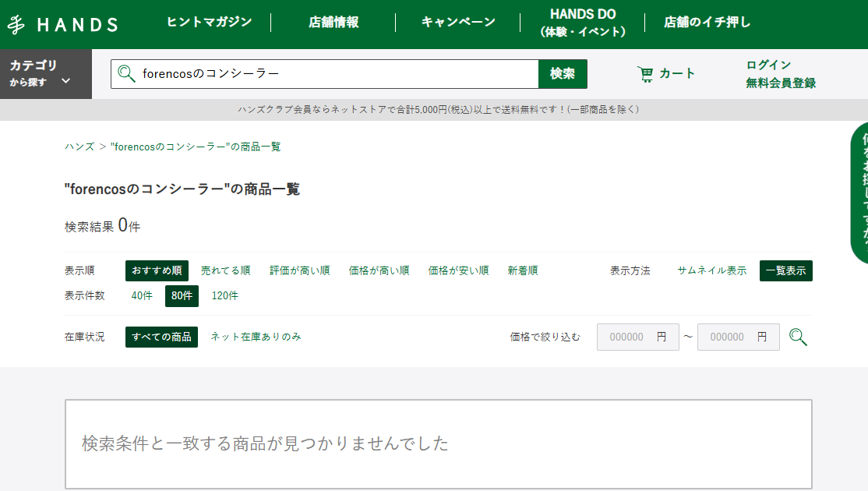Open キャンペーン menu

coord(458,22)
